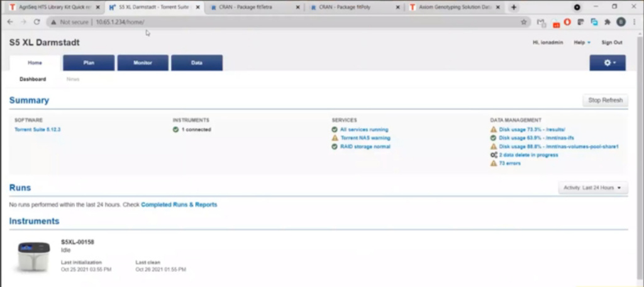Click the Not secure warning icon
Image resolution: width=644 pixels, height=287 pixels.
53,22
